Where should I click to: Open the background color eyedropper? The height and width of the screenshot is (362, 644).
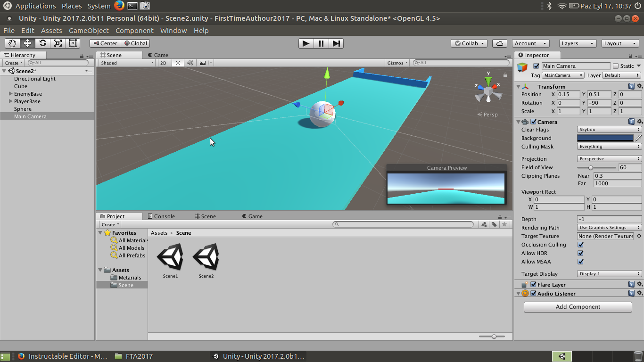[x=638, y=138]
